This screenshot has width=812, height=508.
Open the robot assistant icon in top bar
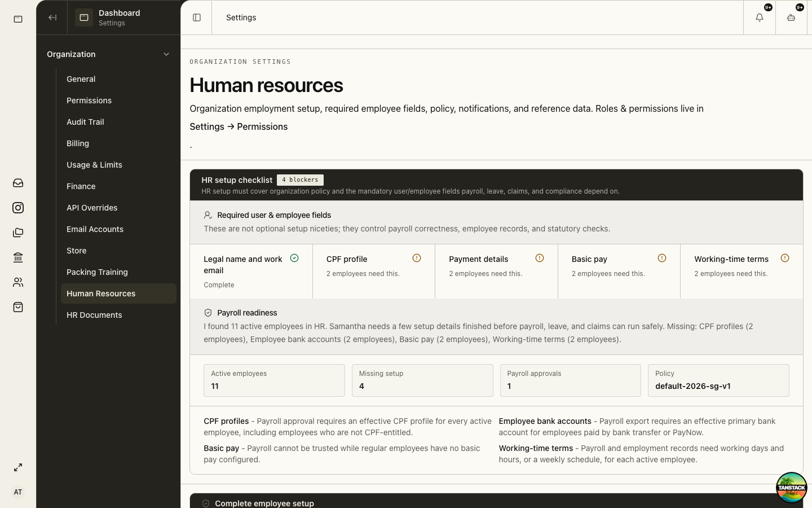[x=791, y=17]
